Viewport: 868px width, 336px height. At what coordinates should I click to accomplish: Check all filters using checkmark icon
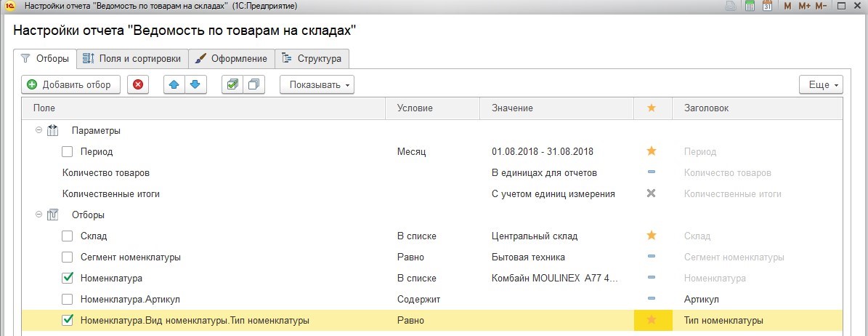pos(232,85)
